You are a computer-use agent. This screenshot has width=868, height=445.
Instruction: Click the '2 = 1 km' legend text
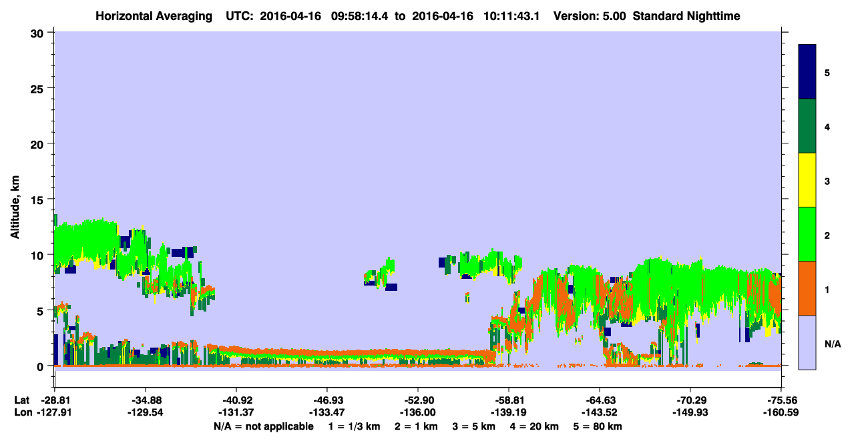tap(417, 426)
